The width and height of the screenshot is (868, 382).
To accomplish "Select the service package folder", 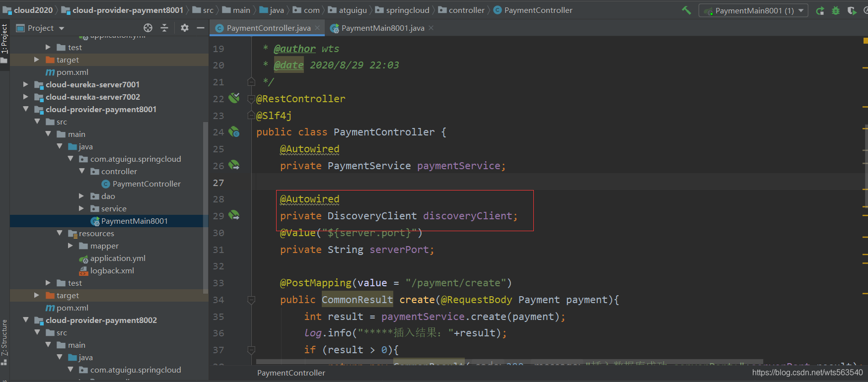I will pos(109,208).
